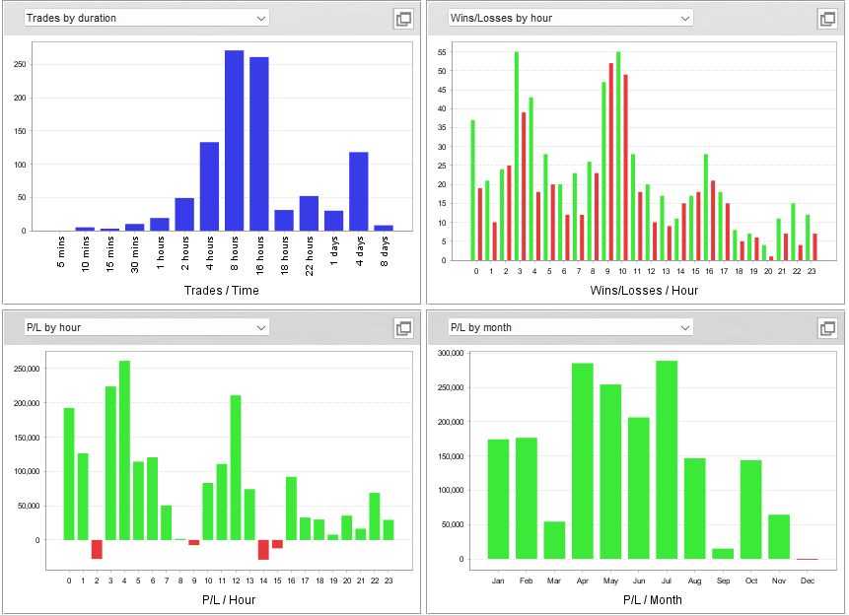Click the October bar in P/L by month
The height and width of the screenshot is (616, 849).
751,510
